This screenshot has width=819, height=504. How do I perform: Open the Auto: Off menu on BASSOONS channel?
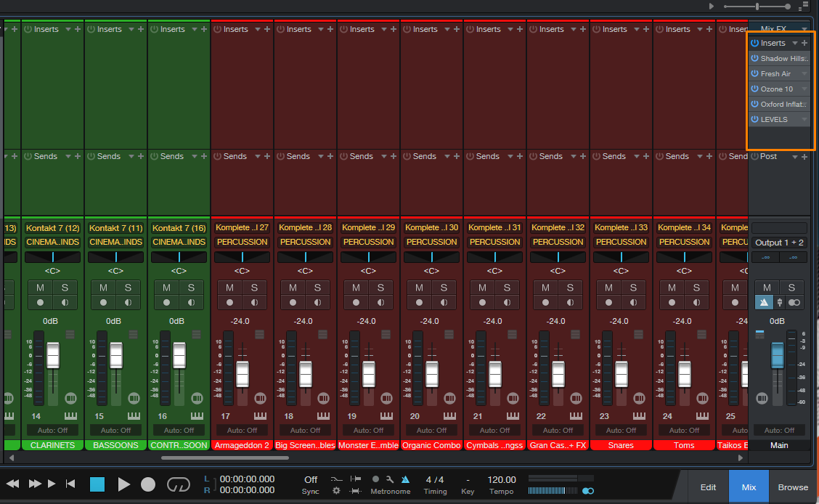click(115, 430)
